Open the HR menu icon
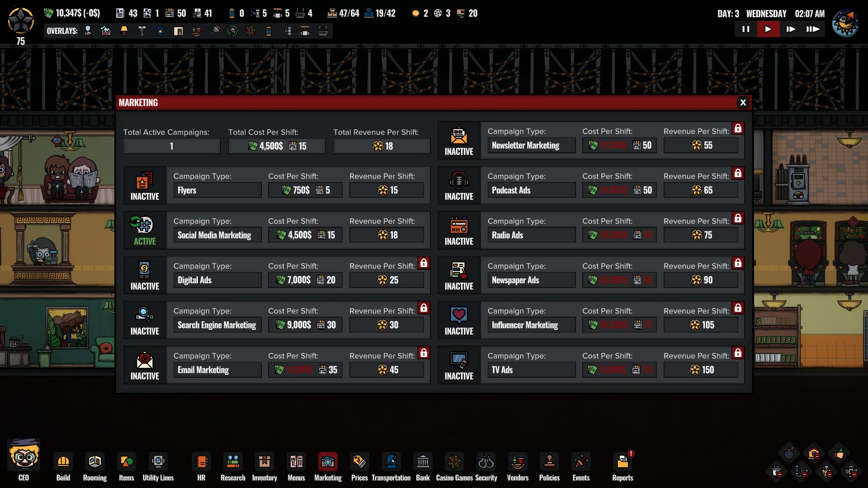The image size is (868, 488). coord(201,462)
